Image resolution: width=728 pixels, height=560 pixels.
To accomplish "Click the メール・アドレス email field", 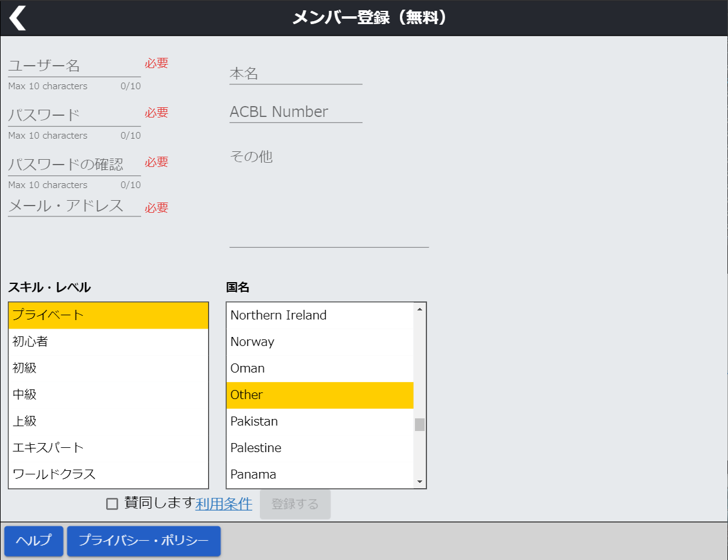I will tap(74, 206).
